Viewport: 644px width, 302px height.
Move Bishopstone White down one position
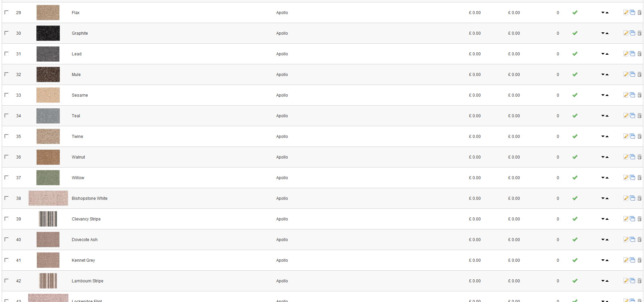603,198
